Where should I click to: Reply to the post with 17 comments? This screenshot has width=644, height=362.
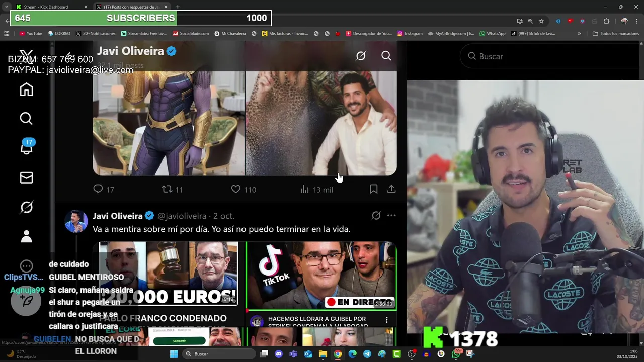[x=104, y=189]
